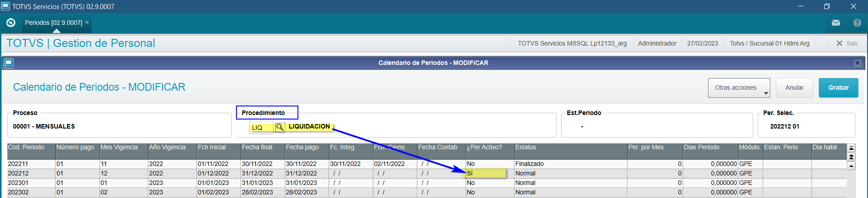Click TOTVS Servicios MSSQL Lp12133_arg label
The height and width of the screenshot is (198, 868).
[572, 43]
